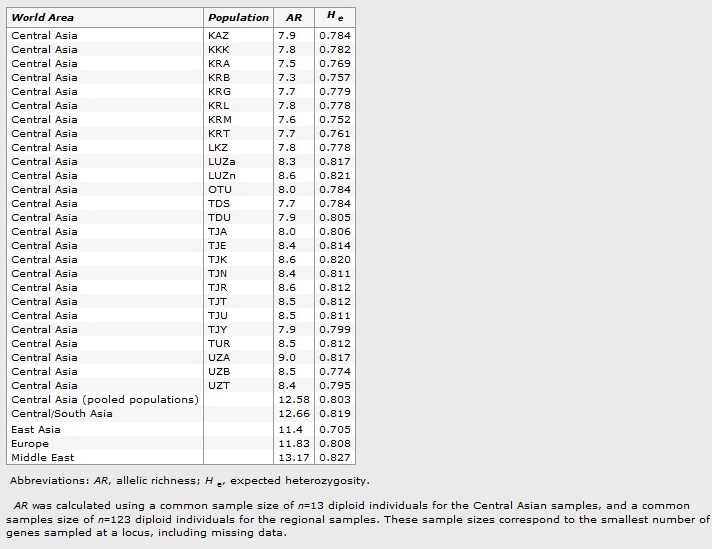712x549 pixels.
Task: Click Central Asia (pooled populations) row label
Action: (105, 400)
